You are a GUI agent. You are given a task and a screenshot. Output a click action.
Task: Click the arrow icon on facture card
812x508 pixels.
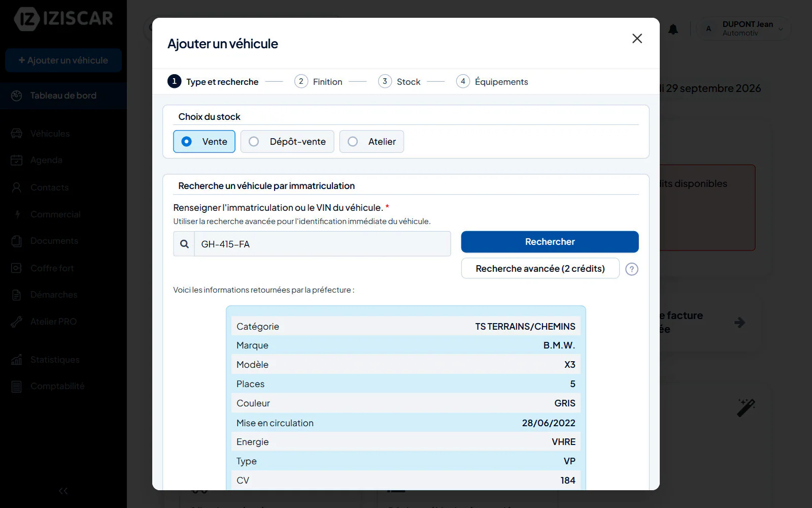click(739, 322)
